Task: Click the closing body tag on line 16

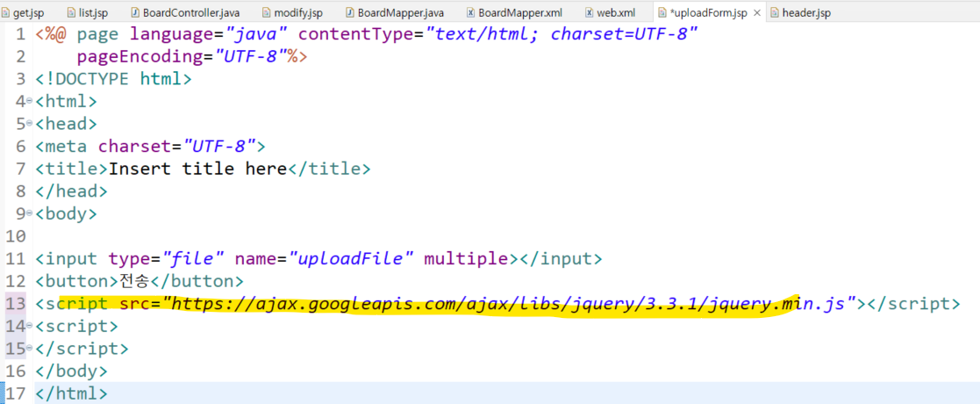Action: [71, 372]
